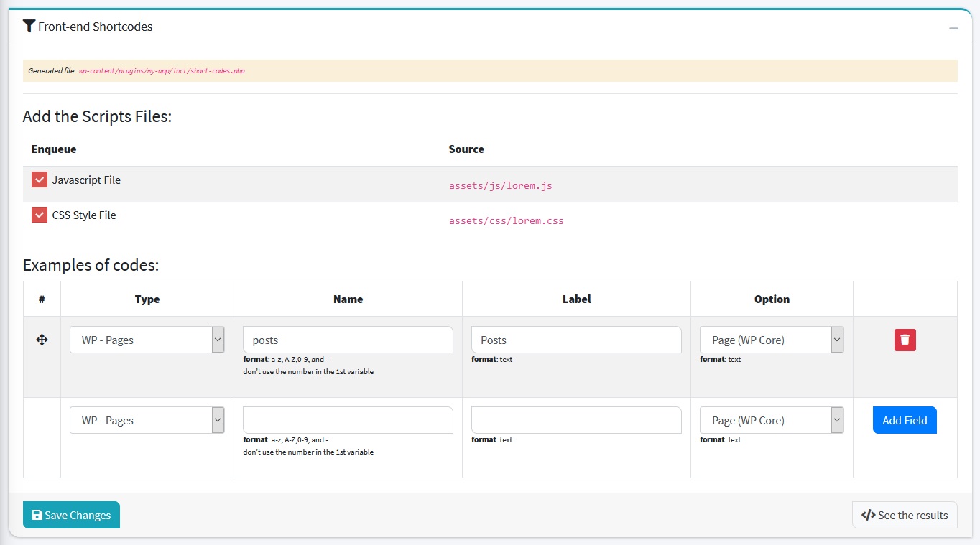Click the Name field containing posts

pyautogui.click(x=348, y=340)
